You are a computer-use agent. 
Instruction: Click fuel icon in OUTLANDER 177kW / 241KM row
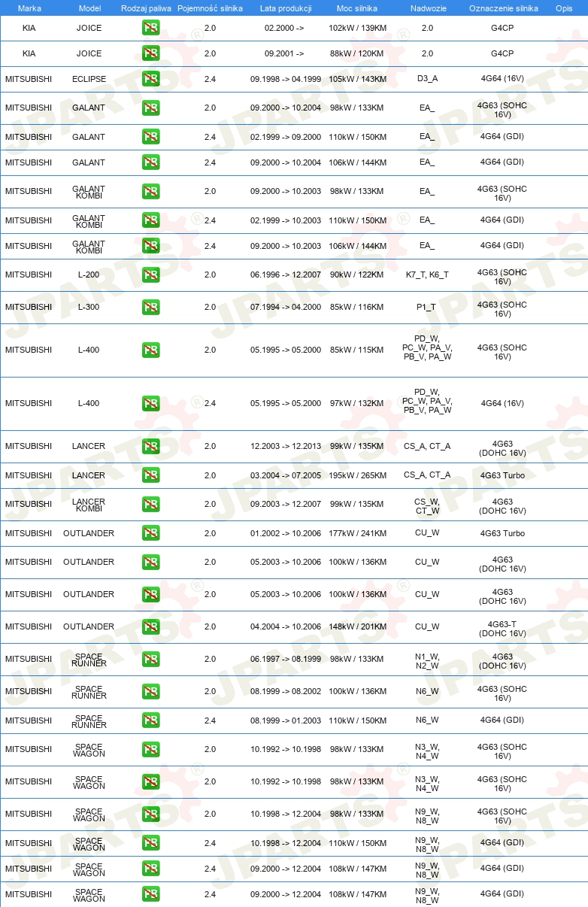tap(150, 534)
